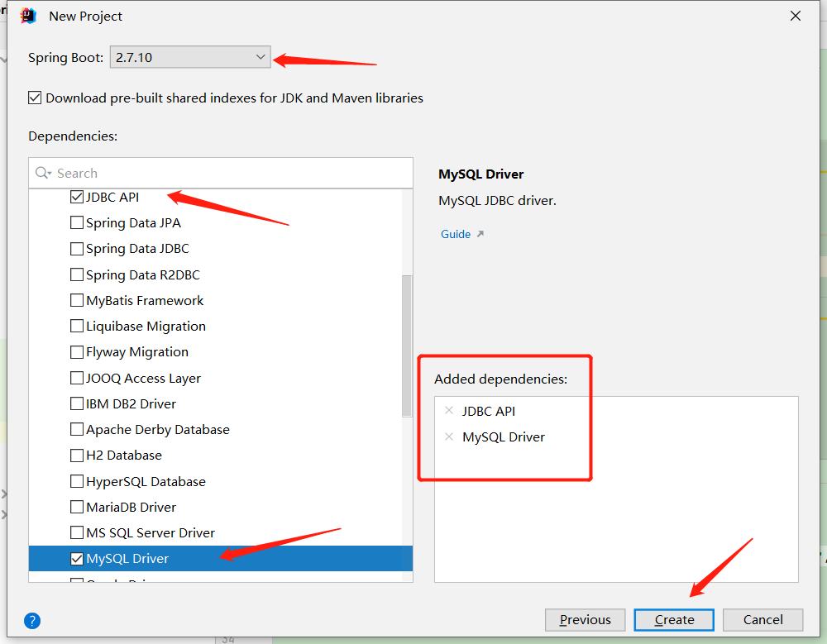Select the JOOQ Access Layer label
Screen dimensions: 827x644
pos(143,378)
